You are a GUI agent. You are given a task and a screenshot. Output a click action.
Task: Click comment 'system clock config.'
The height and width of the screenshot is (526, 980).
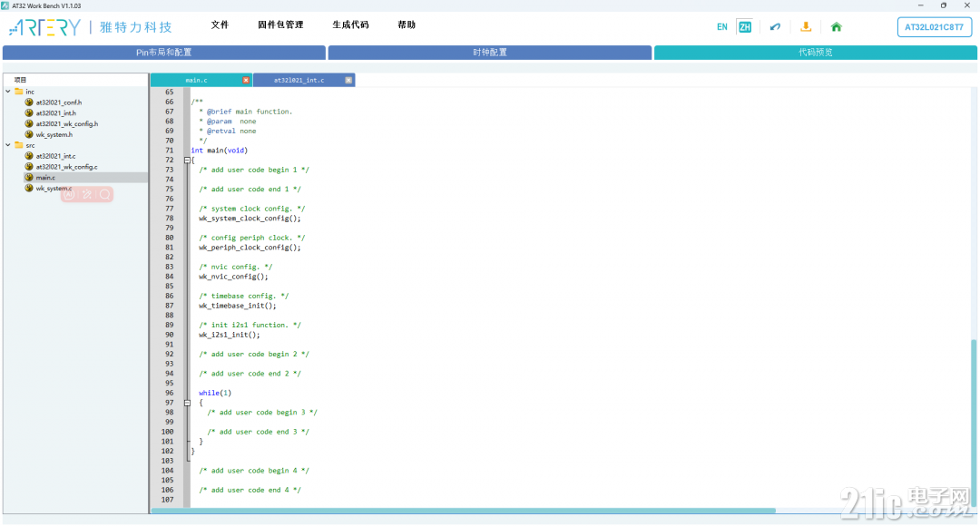click(252, 209)
